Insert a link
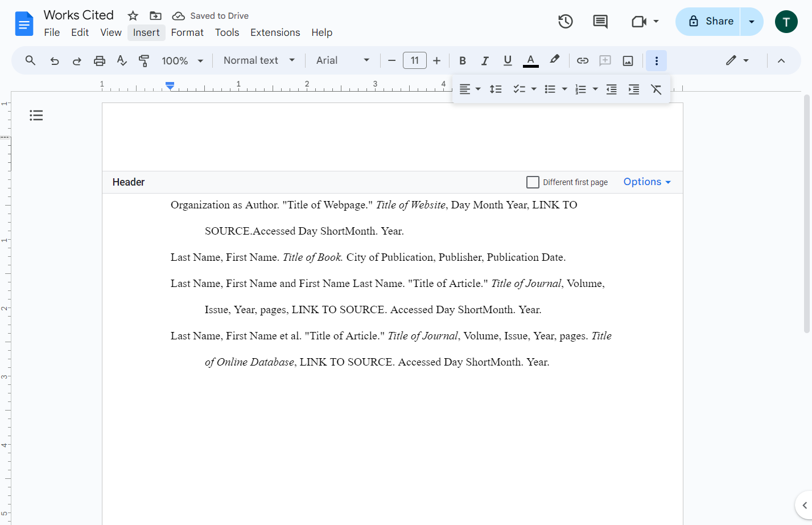Viewport: 812px width, 525px height. point(583,60)
